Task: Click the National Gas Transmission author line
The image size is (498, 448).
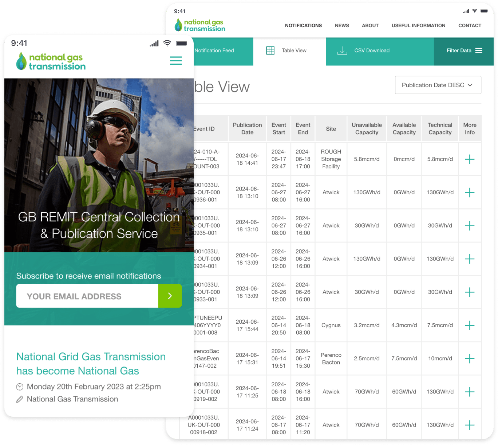Action: click(72, 399)
